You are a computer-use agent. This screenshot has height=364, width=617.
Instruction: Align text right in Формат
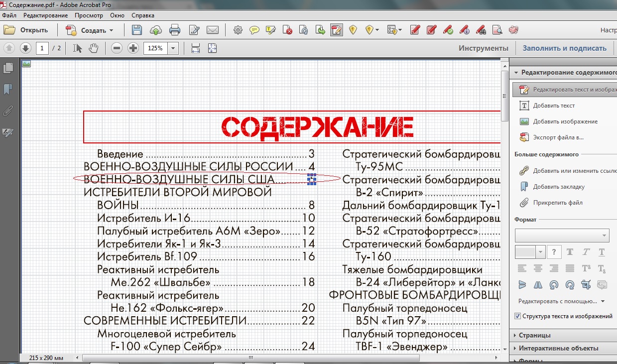(x=554, y=268)
